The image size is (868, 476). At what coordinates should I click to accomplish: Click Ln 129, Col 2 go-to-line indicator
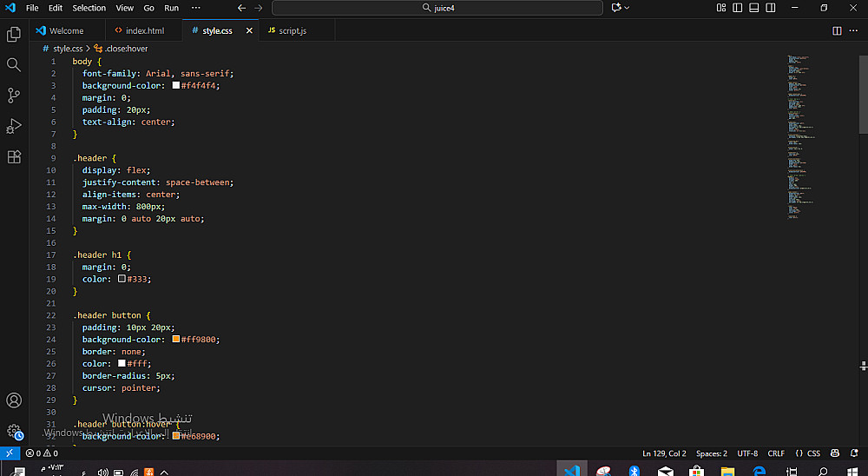click(664, 453)
